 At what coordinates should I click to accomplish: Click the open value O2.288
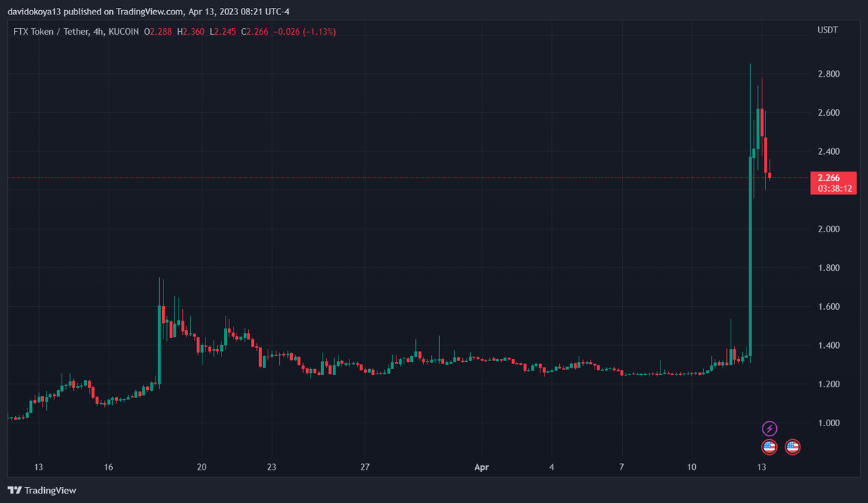[x=158, y=32]
